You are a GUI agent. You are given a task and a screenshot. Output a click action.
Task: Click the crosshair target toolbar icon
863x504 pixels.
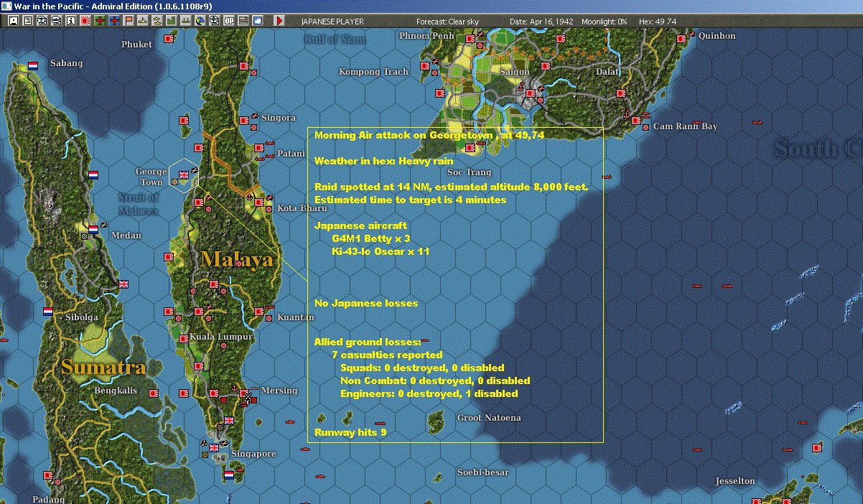[x=214, y=21]
